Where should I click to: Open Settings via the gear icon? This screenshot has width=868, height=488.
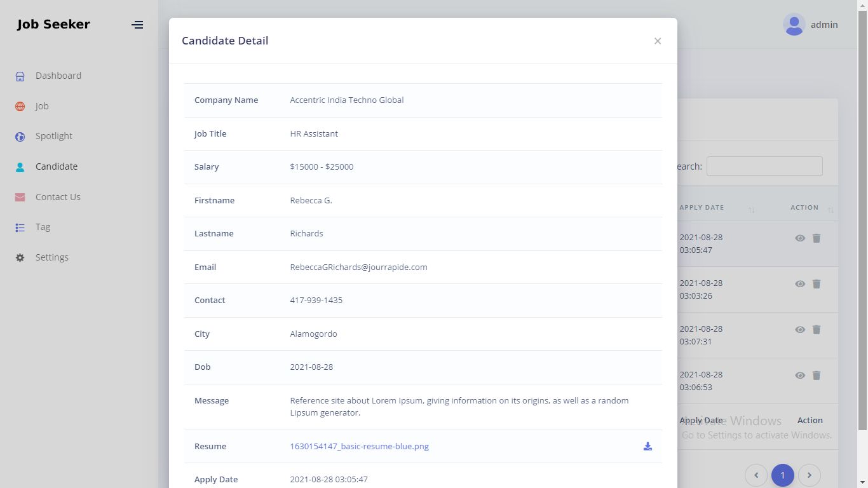click(x=20, y=258)
